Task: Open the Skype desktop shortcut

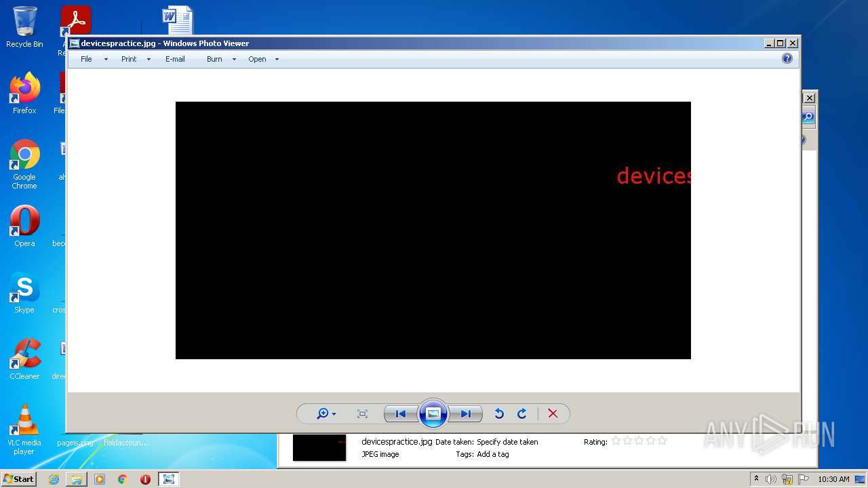Action: point(24,293)
